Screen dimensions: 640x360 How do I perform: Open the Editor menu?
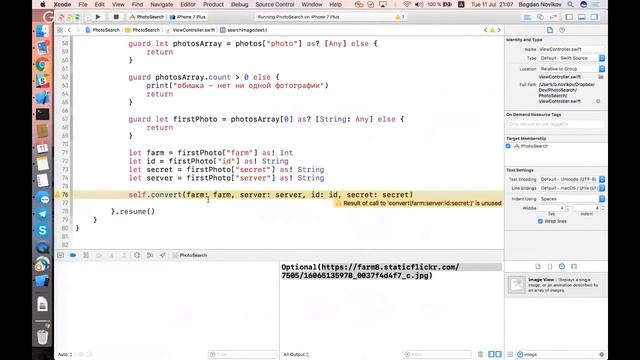click(188, 4)
